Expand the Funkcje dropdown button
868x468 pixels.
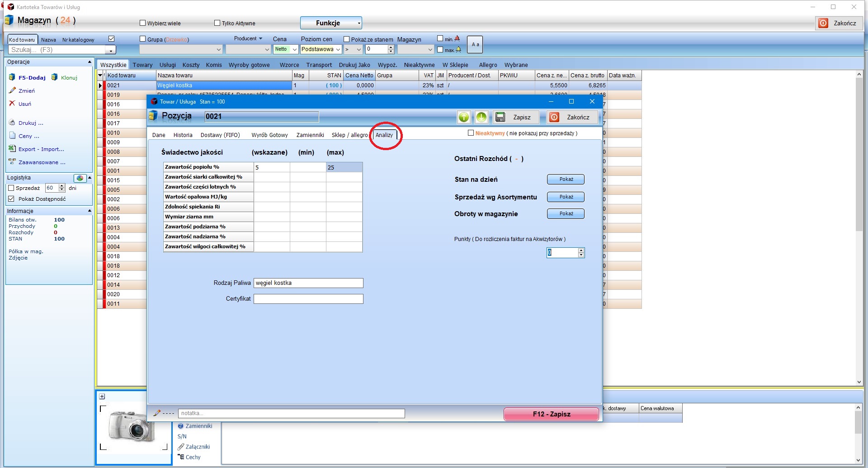tap(331, 23)
